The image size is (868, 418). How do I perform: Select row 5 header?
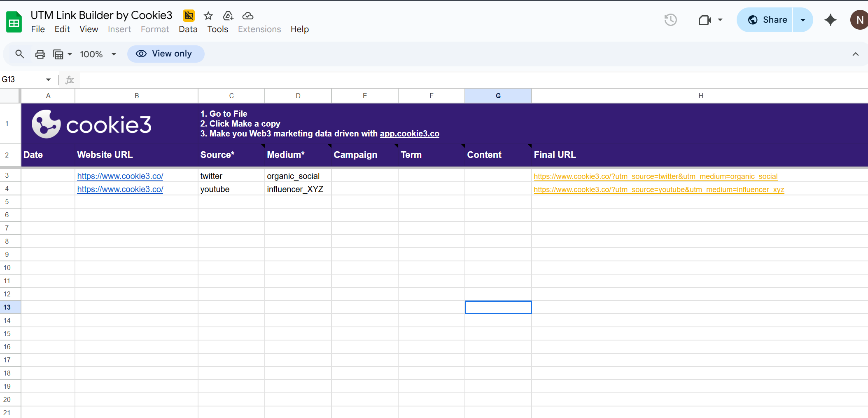point(10,202)
